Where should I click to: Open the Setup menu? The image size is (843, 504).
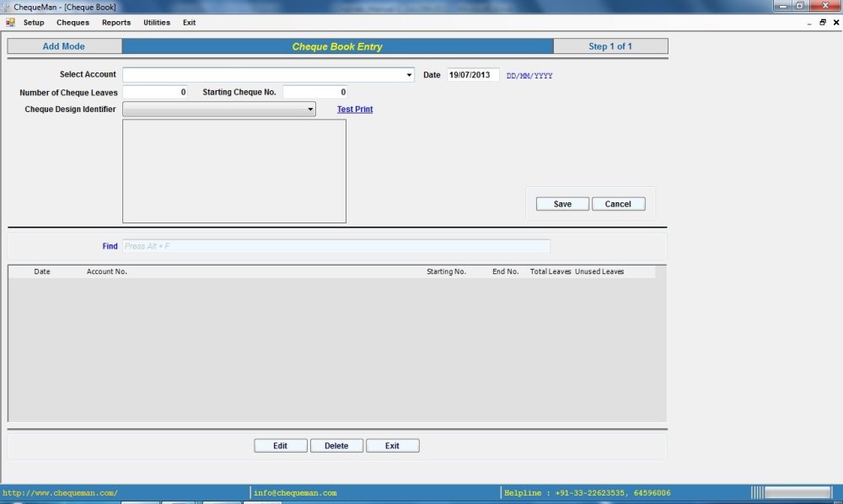point(34,22)
